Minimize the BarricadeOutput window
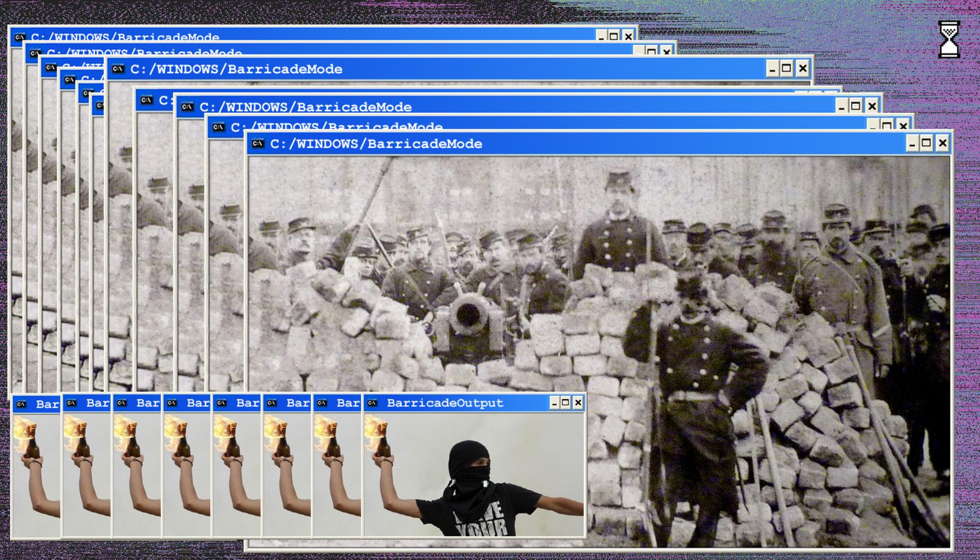Screen dimensions: 980x560 (x=554, y=403)
